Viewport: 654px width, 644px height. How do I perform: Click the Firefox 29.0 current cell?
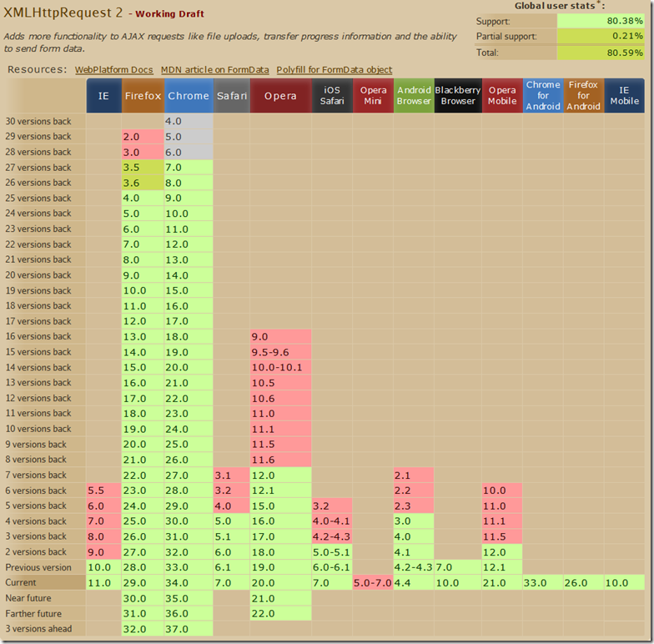143,582
